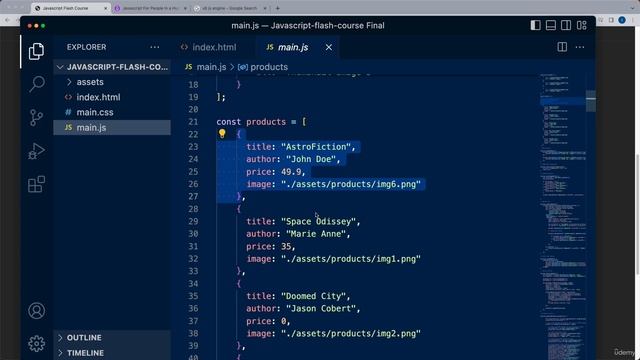This screenshot has height=360, width=640.
Task: Expand the TIMELINE section
Action: [x=112, y=353]
